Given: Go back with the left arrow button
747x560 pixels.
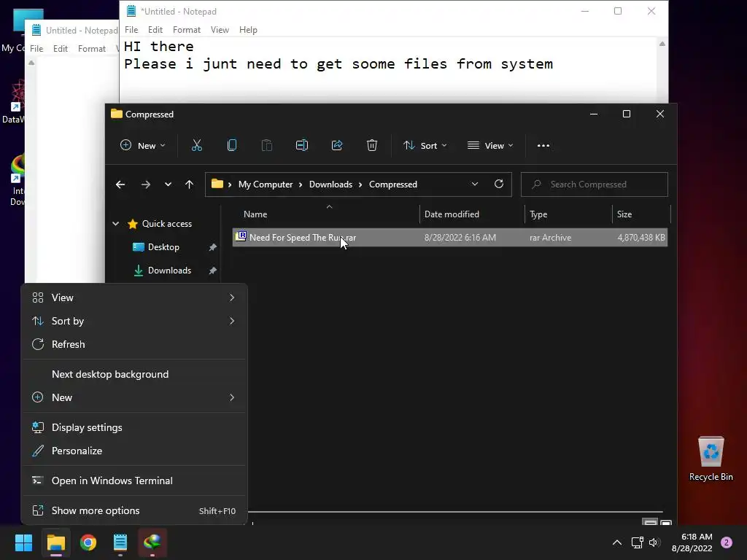Looking at the screenshot, I should pos(120,184).
